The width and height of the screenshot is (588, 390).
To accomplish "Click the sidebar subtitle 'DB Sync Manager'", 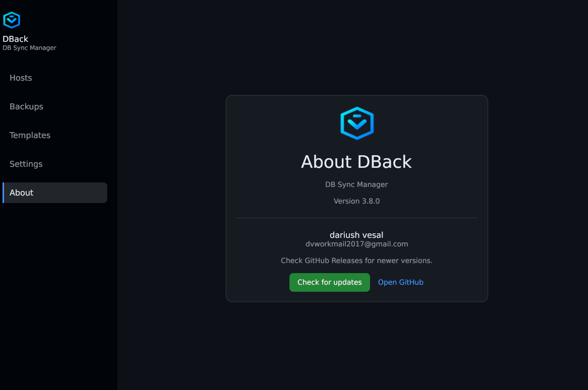I will (x=29, y=48).
